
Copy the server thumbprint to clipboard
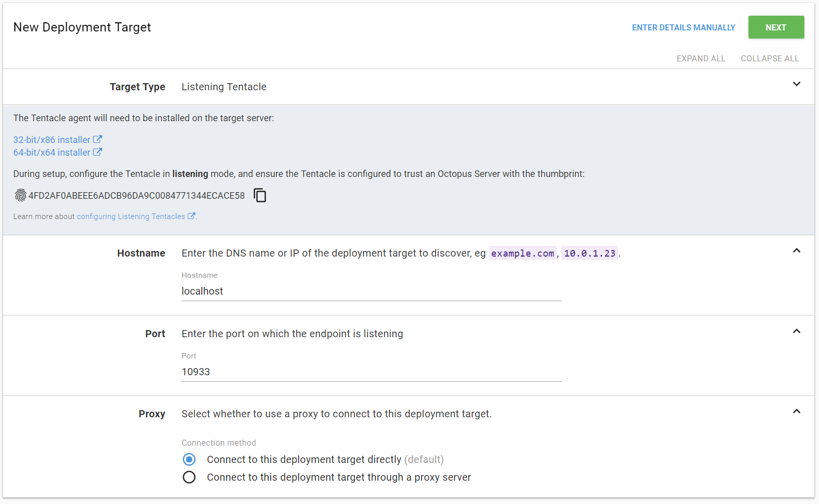coord(260,196)
